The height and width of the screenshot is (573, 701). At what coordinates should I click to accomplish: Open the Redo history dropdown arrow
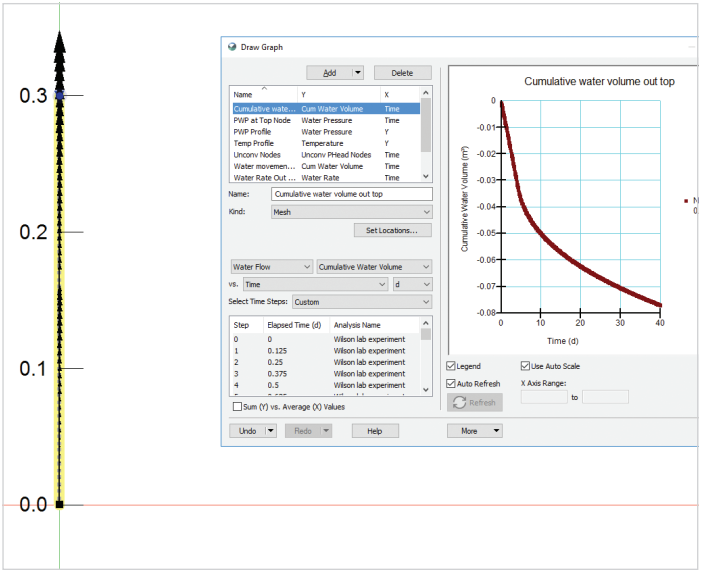[x=326, y=431]
